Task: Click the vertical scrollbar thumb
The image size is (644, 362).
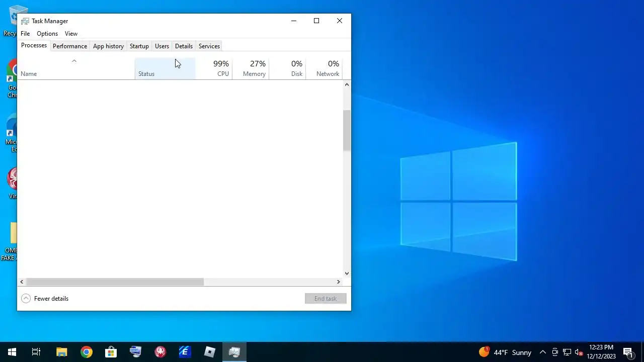Action: point(347,130)
